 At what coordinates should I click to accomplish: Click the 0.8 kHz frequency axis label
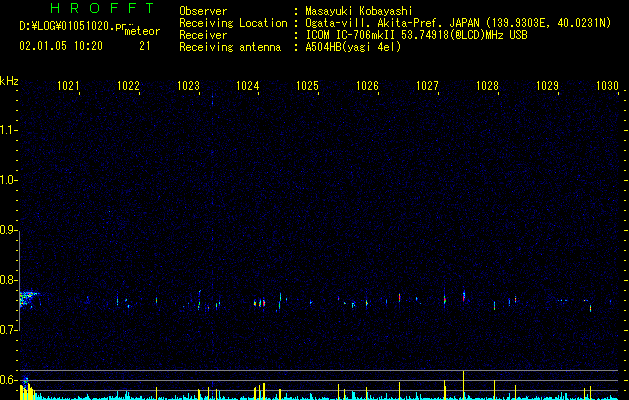click(x=9, y=280)
